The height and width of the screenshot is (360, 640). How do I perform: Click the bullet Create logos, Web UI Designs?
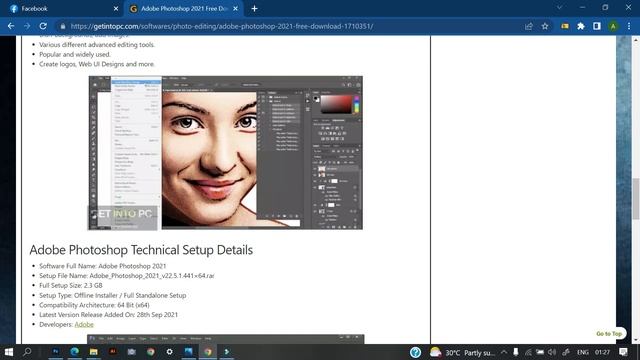pyautogui.click(x=97, y=64)
